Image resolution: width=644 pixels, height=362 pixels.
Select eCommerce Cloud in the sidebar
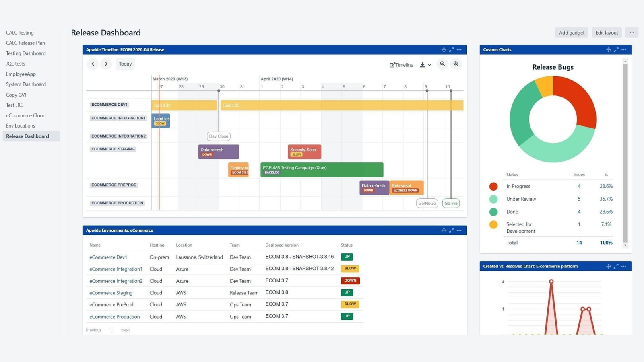[25, 115]
